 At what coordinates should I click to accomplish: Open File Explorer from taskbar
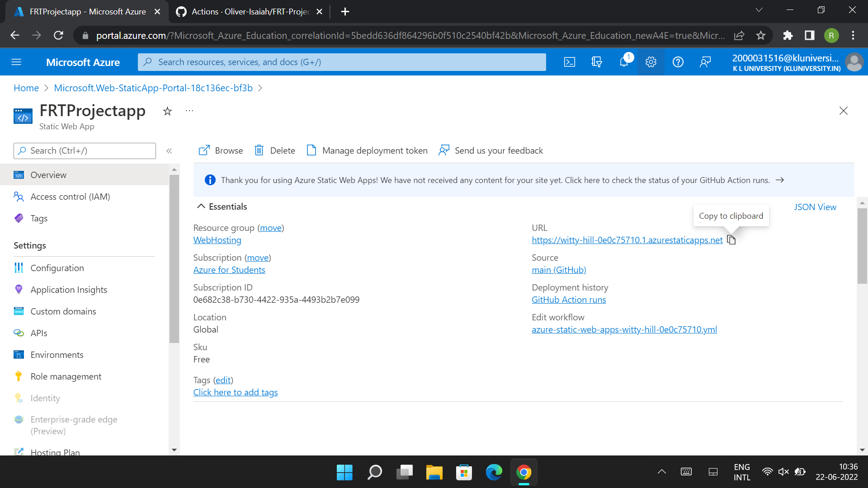(x=434, y=472)
